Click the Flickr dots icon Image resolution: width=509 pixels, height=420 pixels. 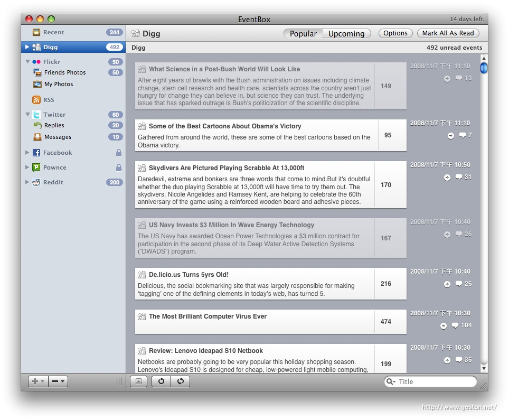36,62
